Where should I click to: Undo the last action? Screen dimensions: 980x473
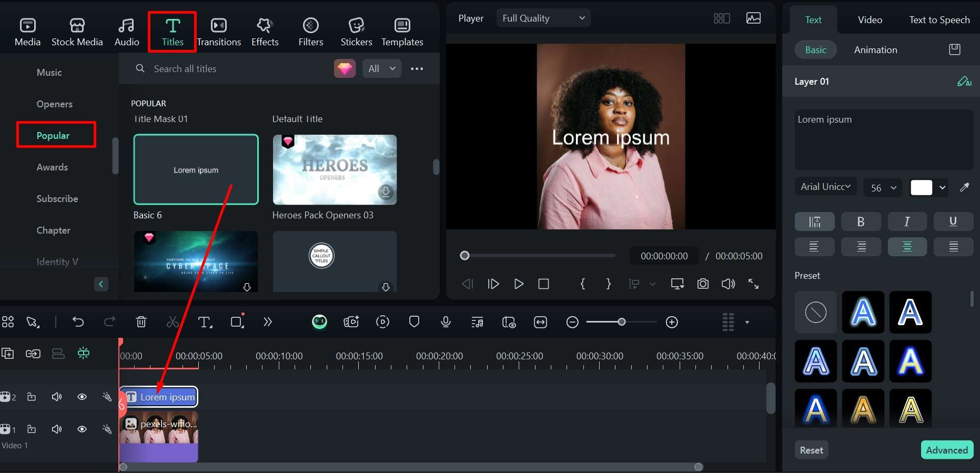(x=78, y=322)
